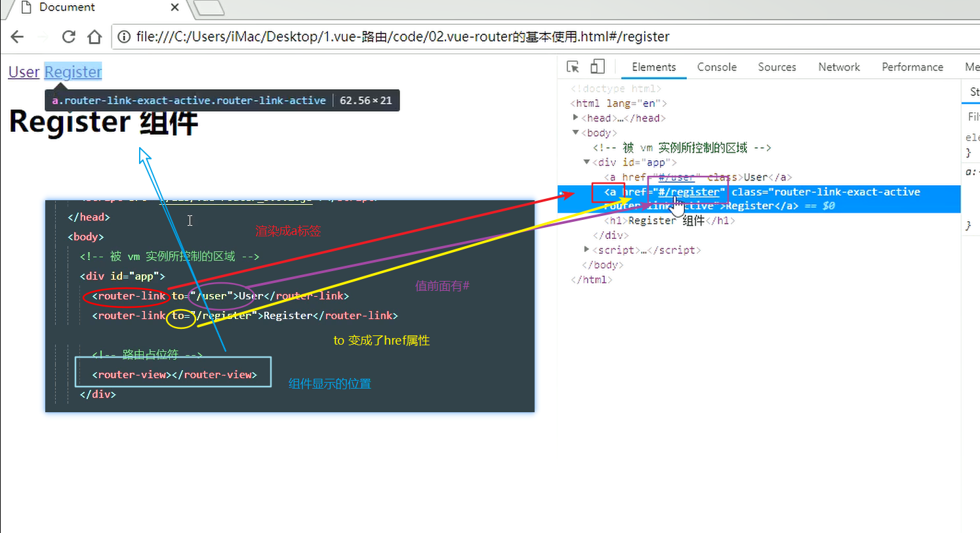Select the doctype html line
This screenshot has width=980, height=533.
616,89
